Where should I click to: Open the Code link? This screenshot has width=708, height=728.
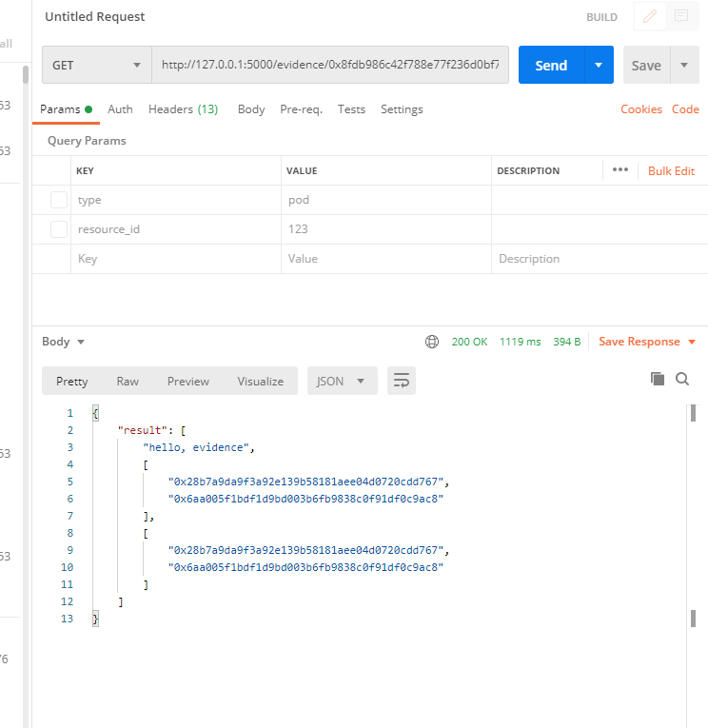pyautogui.click(x=685, y=109)
